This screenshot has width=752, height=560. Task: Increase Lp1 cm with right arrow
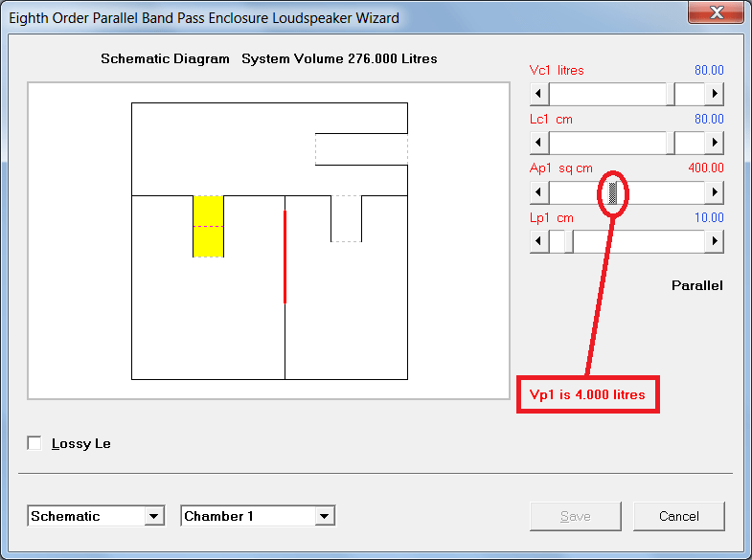[x=714, y=241]
